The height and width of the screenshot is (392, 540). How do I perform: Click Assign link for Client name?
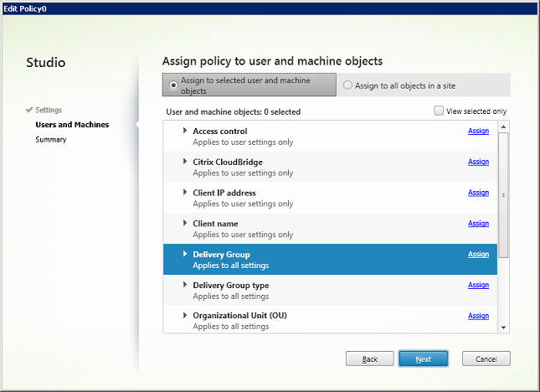478,224
